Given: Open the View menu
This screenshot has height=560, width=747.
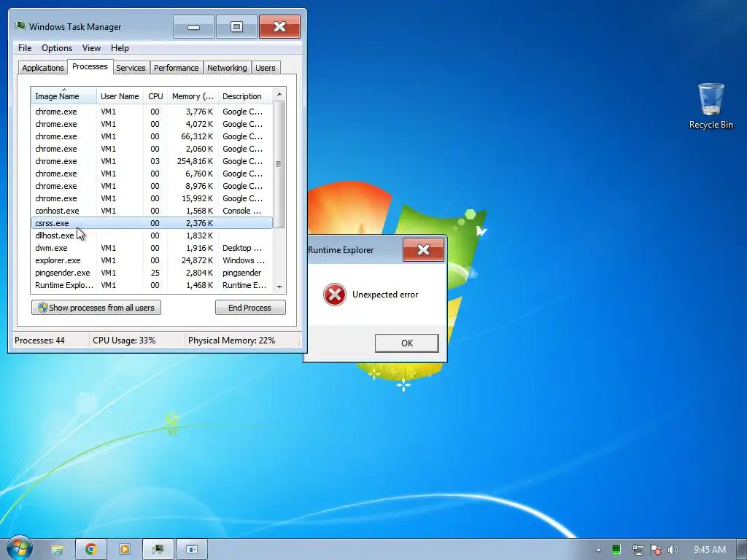Looking at the screenshot, I should click(x=91, y=48).
